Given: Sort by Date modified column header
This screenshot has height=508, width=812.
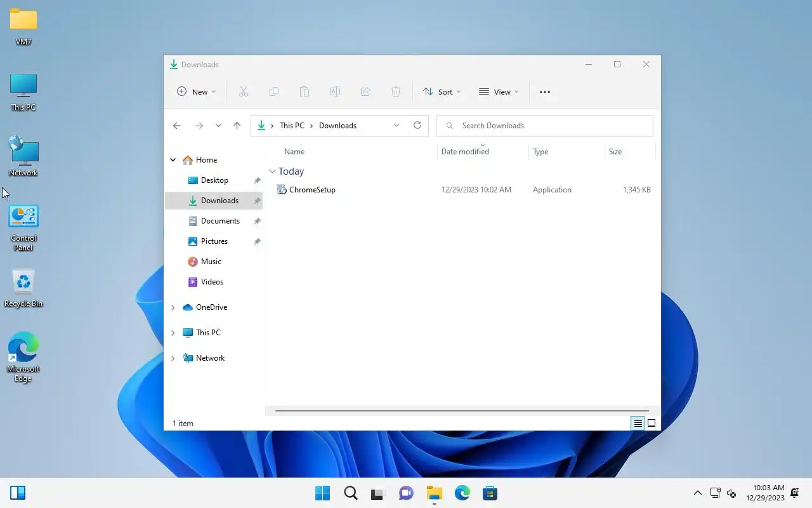Looking at the screenshot, I should click(465, 152).
